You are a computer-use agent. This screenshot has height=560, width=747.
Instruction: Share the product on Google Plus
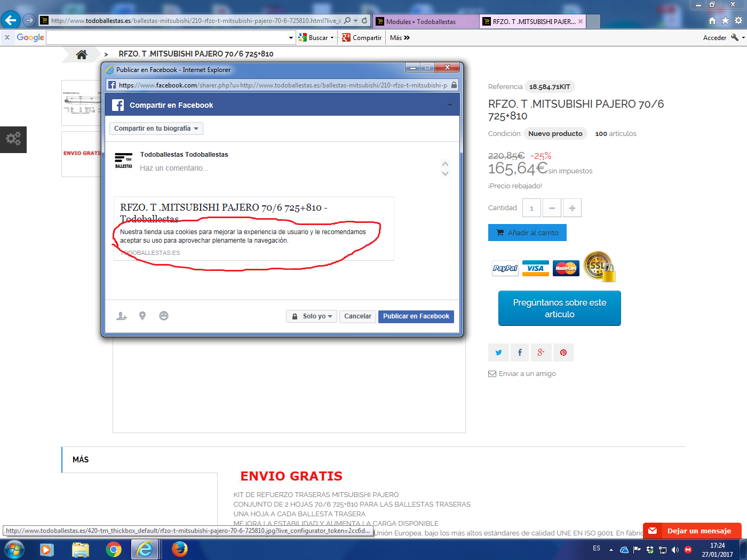(x=541, y=353)
